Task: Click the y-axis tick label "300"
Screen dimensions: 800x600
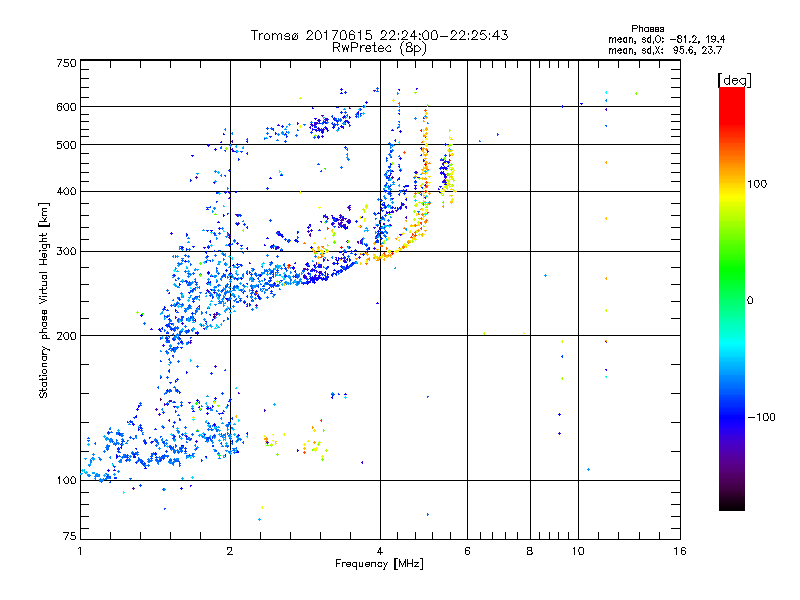Action: tap(66, 252)
